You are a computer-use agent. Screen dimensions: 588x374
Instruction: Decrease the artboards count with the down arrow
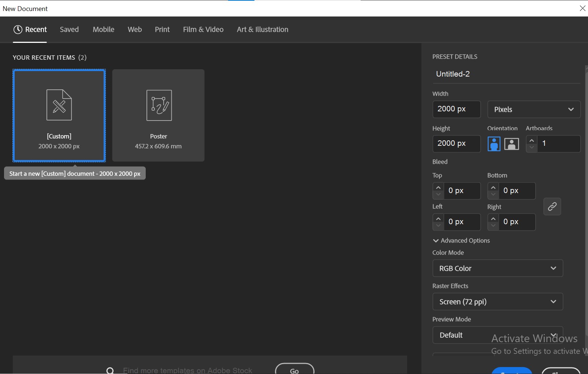coord(532,148)
